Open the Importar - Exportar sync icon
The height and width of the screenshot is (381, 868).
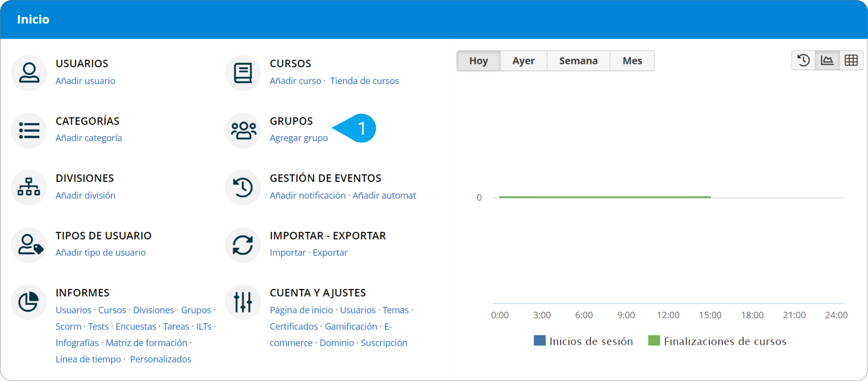[243, 245]
